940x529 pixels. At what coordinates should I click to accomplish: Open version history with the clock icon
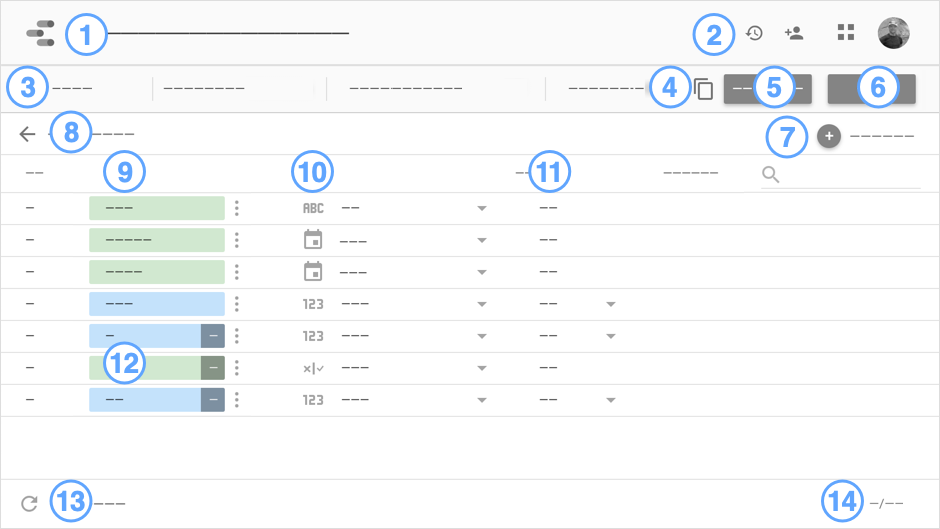pos(755,33)
